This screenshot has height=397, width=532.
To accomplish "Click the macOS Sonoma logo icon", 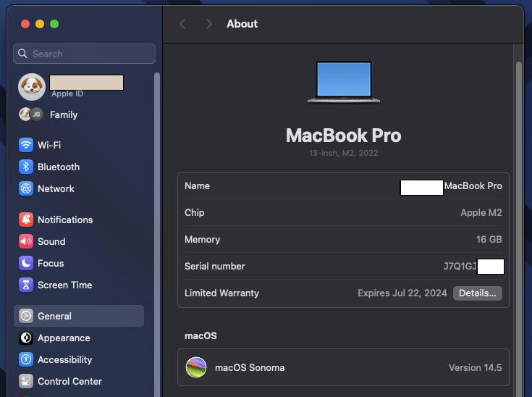I will point(196,367).
